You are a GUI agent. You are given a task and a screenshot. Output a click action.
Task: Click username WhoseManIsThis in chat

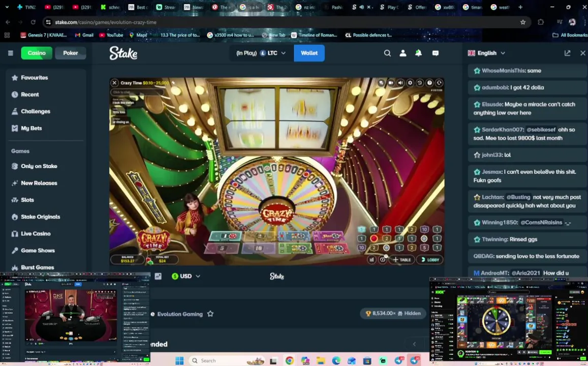(x=503, y=71)
